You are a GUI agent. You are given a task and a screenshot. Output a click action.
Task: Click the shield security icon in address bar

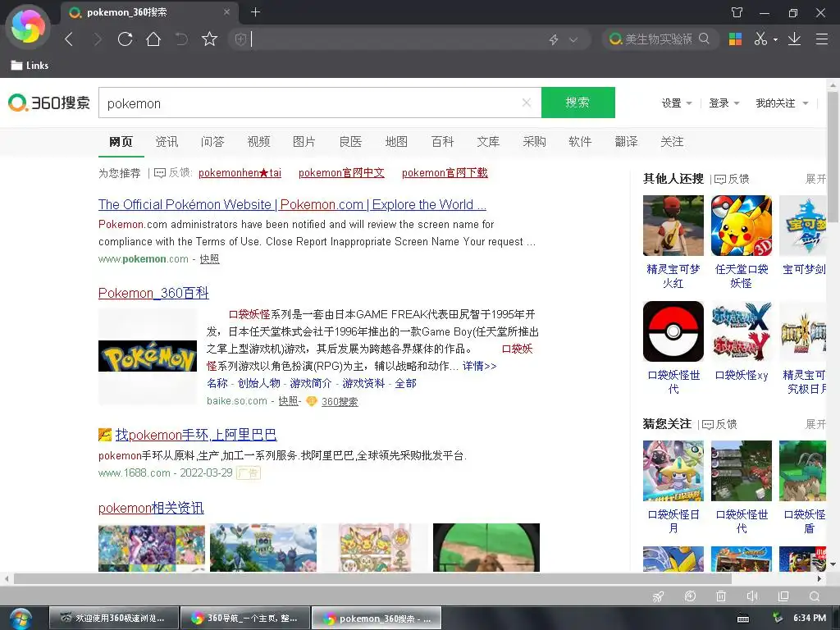[x=240, y=39]
